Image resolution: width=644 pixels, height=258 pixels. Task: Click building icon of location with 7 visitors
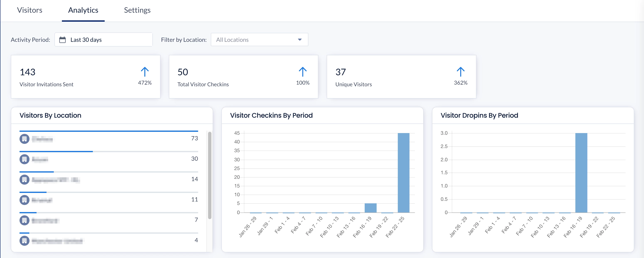point(24,220)
